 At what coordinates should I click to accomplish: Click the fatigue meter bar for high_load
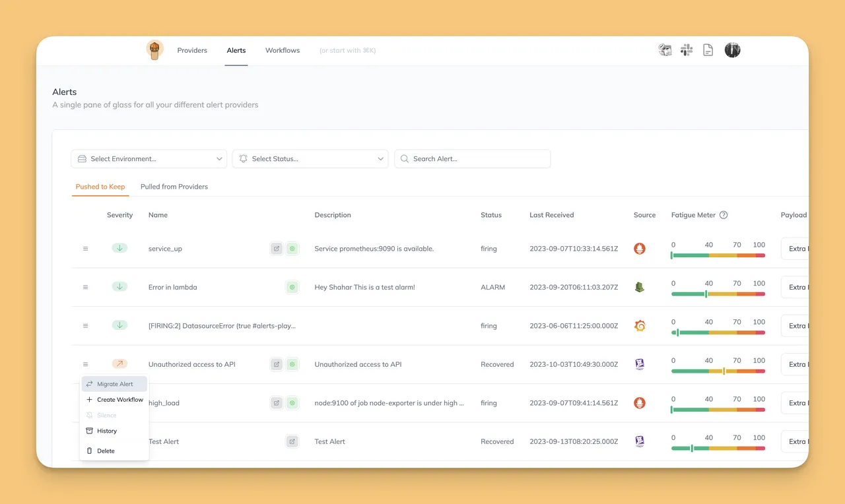[718, 410]
